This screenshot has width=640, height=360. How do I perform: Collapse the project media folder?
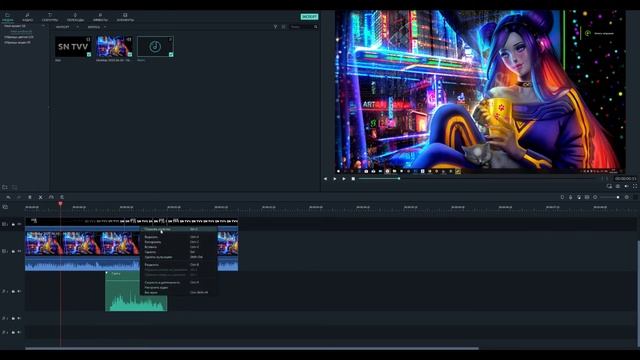tap(43, 26)
